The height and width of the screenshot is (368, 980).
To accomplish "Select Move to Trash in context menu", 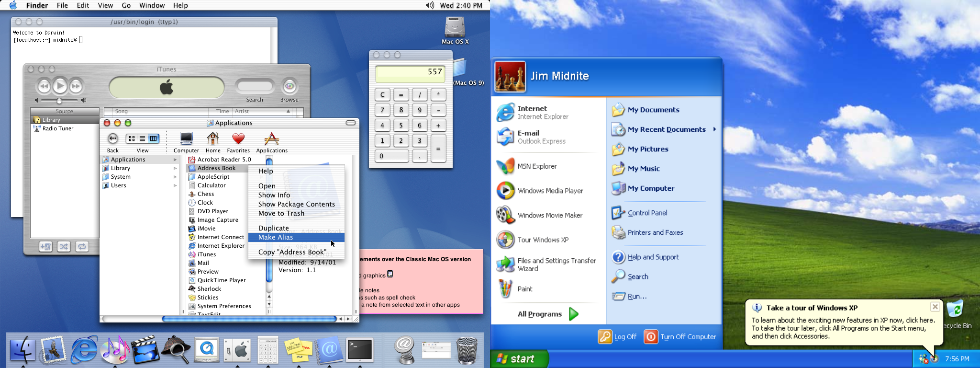I will [x=296, y=213].
